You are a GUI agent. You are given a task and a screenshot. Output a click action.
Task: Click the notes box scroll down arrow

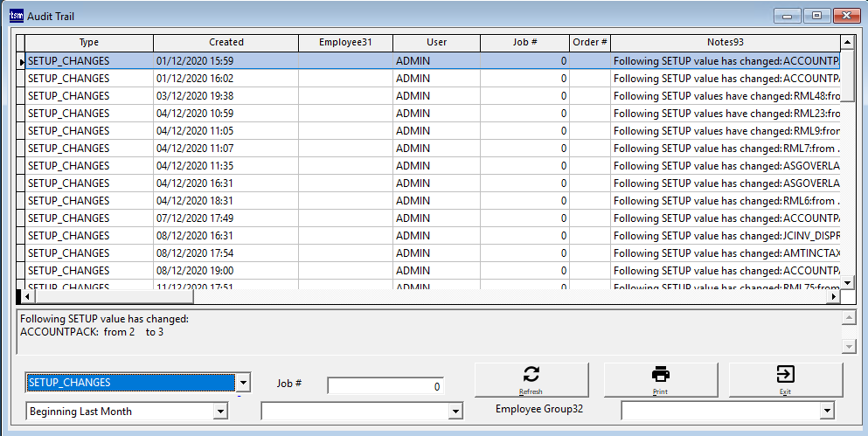[x=847, y=346]
